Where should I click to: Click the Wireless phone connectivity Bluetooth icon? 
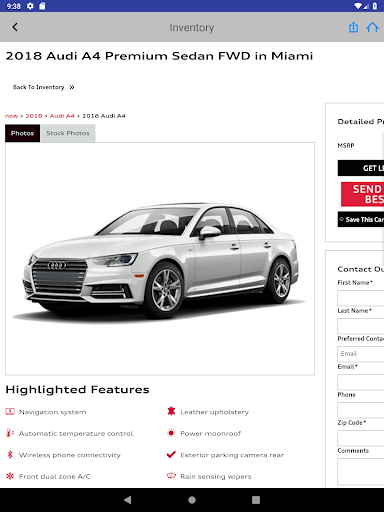point(10,454)
